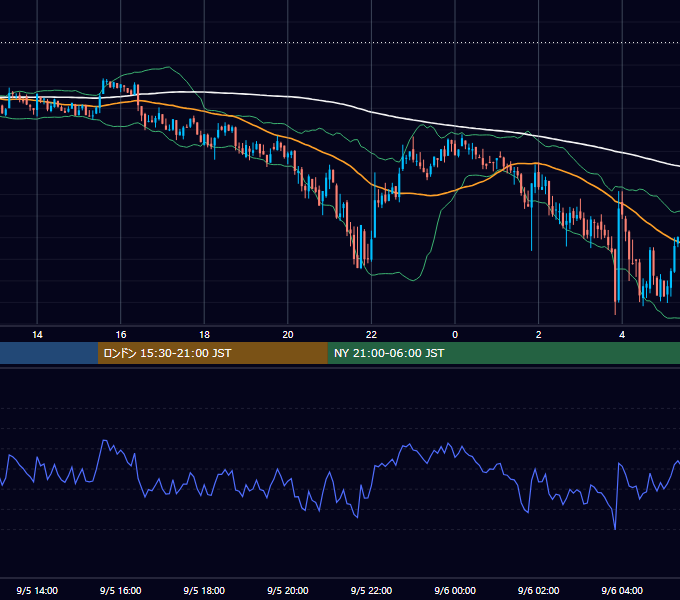The width and height of the screenshot is (680, 600).
Task: Click the 16 hour label on price chart axis
Action: 121,335
